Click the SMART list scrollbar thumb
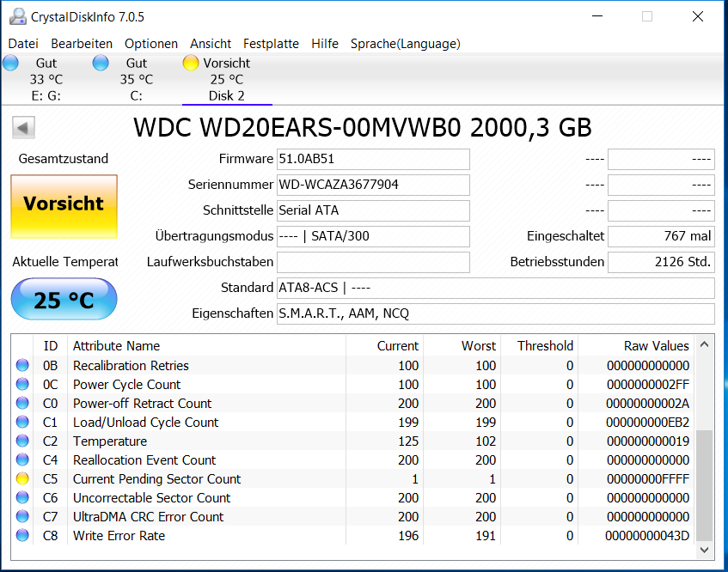728x572 pixels. pyautogui.click(x=704, y=485)
